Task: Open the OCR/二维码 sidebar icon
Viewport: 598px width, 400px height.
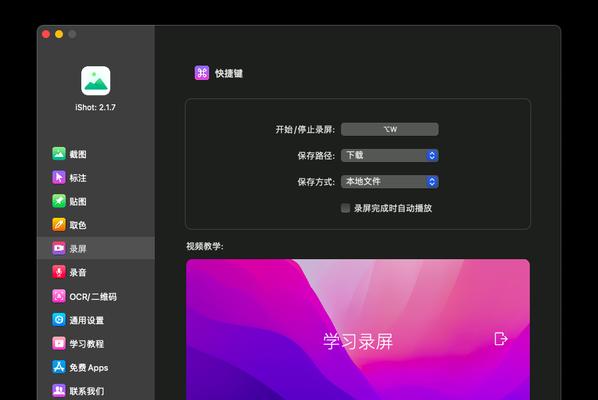Action: pyautogui.click(x=59, y=296)
